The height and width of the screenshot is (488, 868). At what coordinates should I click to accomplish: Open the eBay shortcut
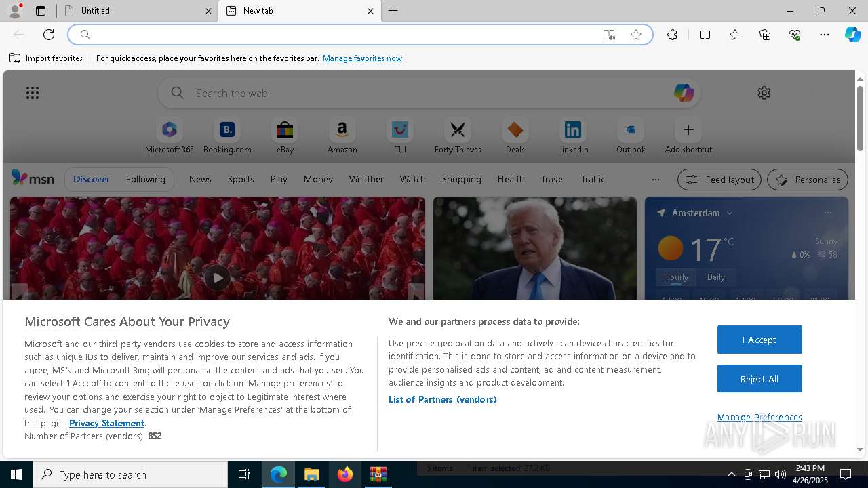click(x=285, y=136)
